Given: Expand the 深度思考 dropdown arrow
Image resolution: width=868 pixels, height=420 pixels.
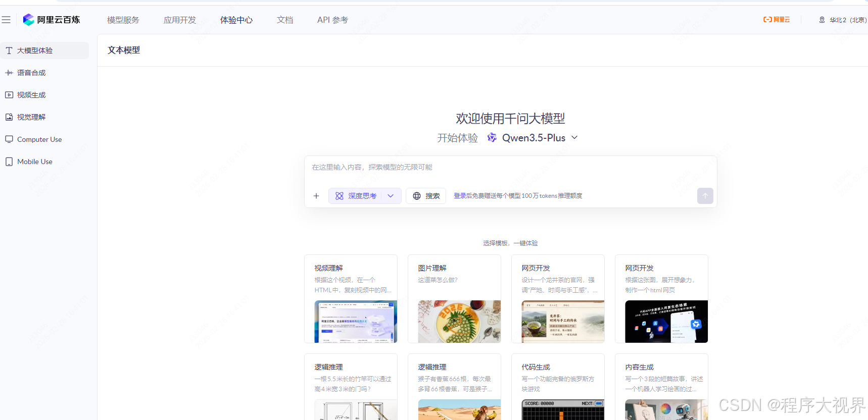Looking at the screenshot, I should 391,196.
